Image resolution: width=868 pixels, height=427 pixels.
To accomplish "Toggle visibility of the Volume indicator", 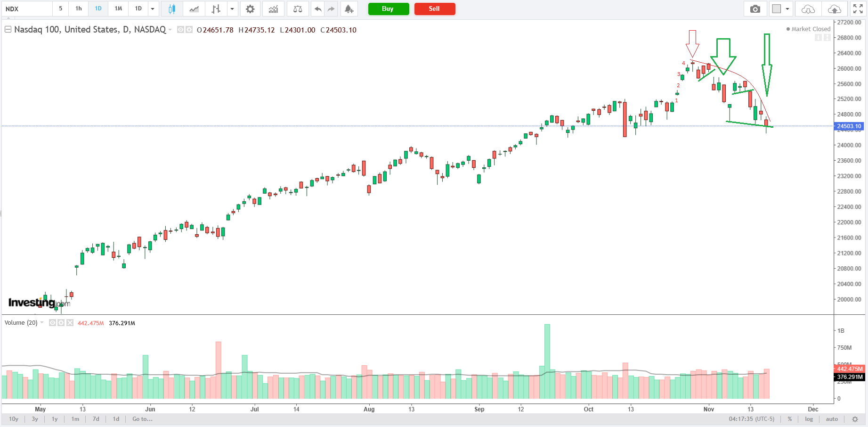I will pos(53,323).
